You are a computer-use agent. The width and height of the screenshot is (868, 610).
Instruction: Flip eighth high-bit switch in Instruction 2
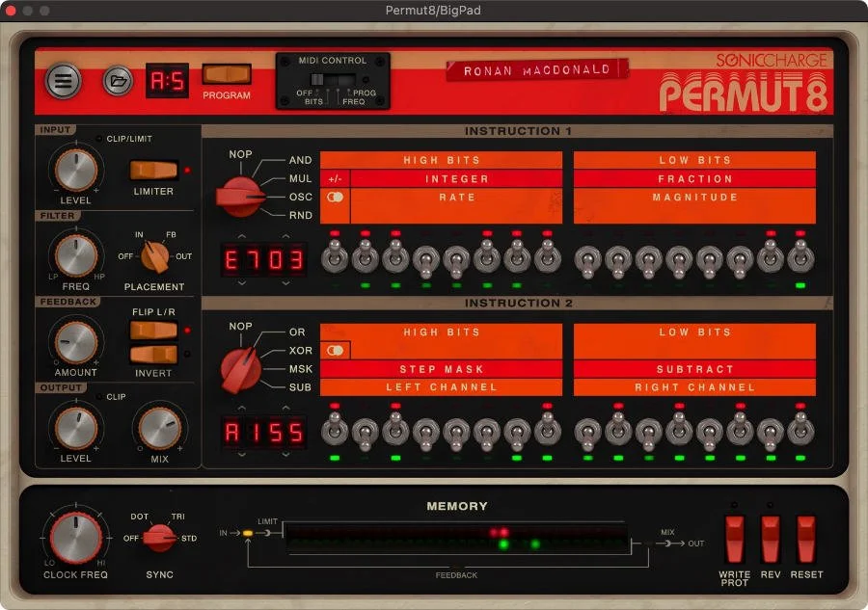click(x=548, y=428)
